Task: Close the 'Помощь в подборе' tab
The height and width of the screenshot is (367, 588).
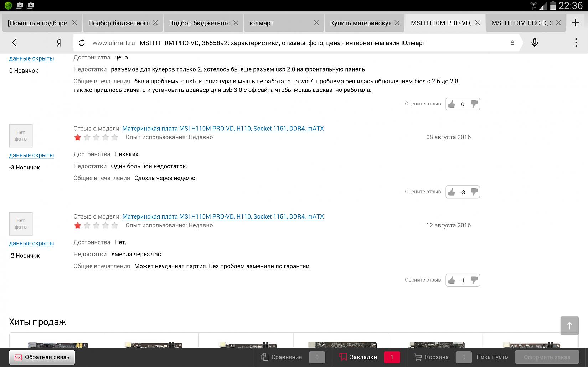Action: [74, 23]
